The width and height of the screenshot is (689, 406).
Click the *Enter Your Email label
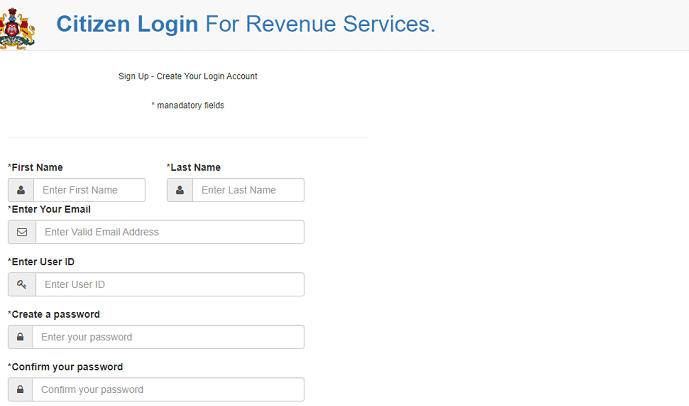49,210
